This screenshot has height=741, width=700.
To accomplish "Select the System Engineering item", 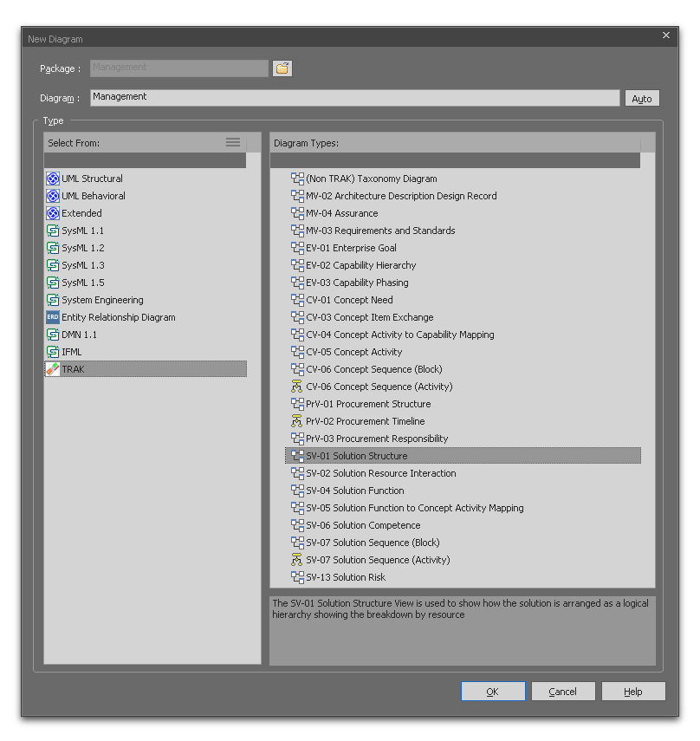I will tap(102, 300).
